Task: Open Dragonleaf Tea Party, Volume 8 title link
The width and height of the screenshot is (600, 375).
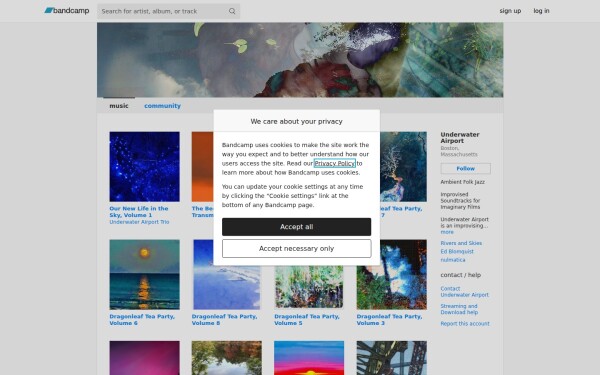Action: point(224,320)
